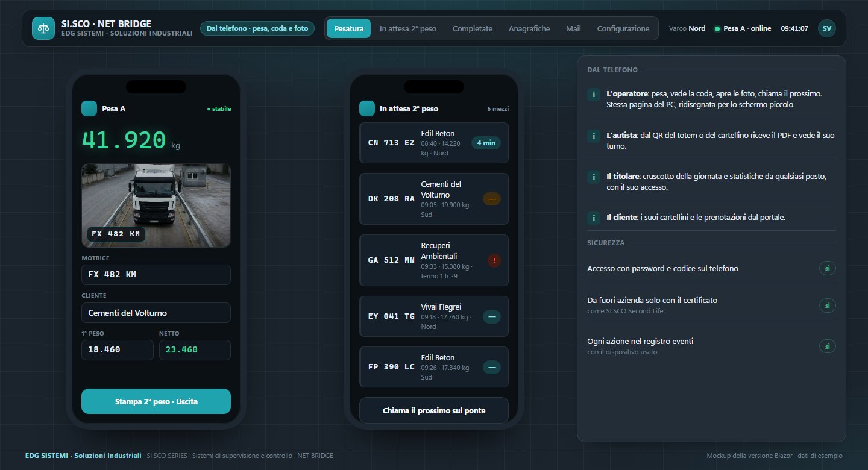868x470 pixels.
Task: Click Pesa A · online status text
Action: [747, 28]
